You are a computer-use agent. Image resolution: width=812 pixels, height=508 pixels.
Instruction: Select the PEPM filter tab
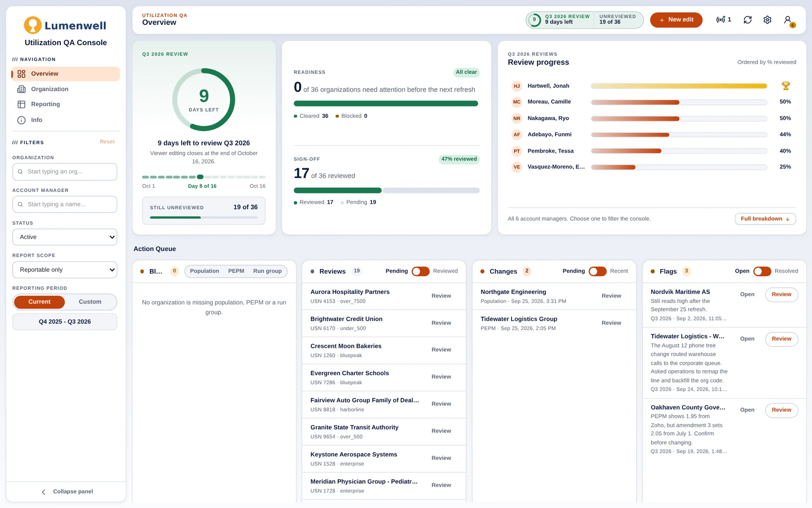coord(236,271)
